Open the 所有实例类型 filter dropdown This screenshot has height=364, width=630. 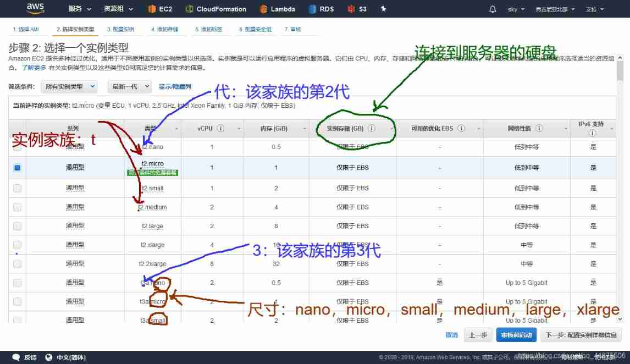point(69,86)
